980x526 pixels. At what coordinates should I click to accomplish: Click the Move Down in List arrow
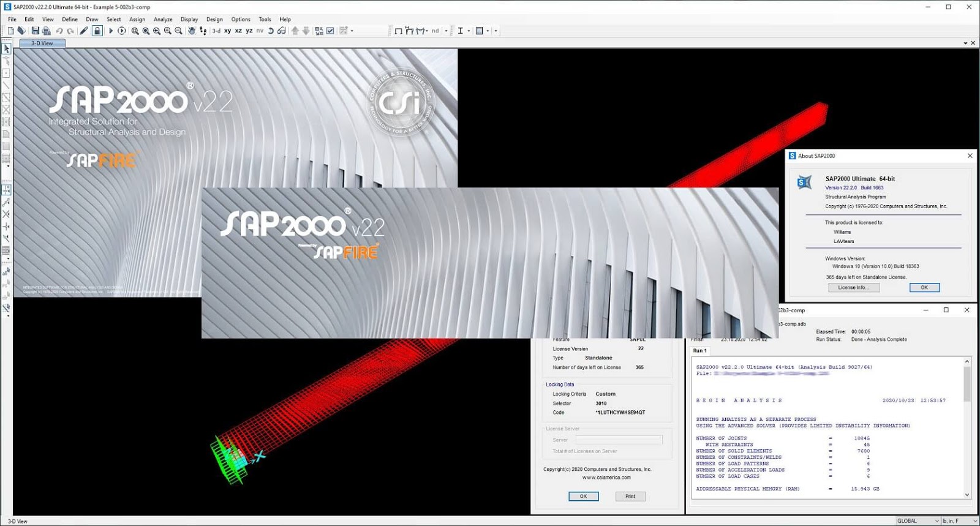click(x=306, y=31)
